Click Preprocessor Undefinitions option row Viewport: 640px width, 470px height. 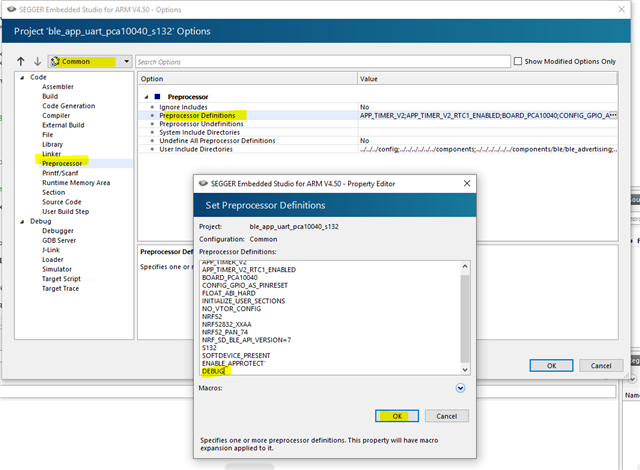(378, 124)
